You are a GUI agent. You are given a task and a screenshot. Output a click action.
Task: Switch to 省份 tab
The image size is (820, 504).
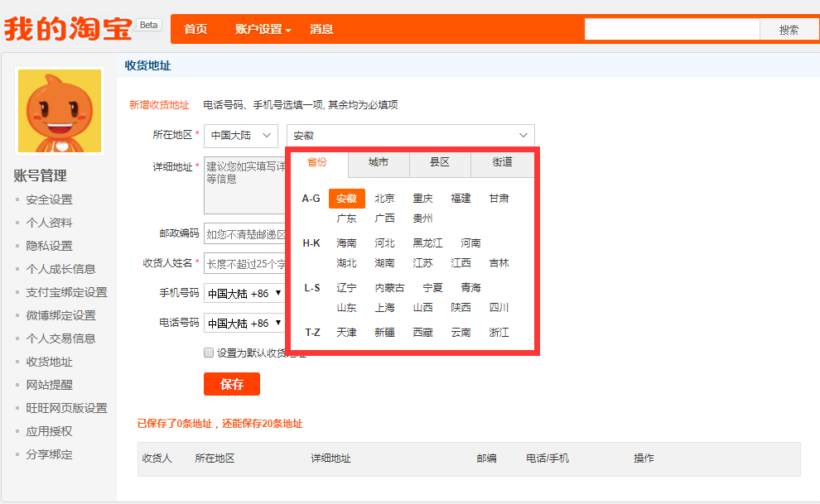click(x=317, y=162)
